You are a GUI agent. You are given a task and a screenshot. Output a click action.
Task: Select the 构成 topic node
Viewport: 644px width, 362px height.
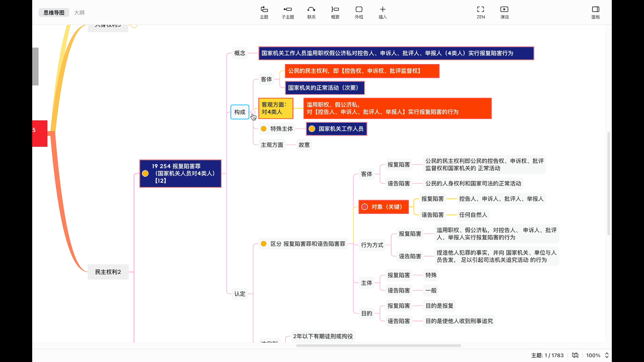[x=240, y=112]
